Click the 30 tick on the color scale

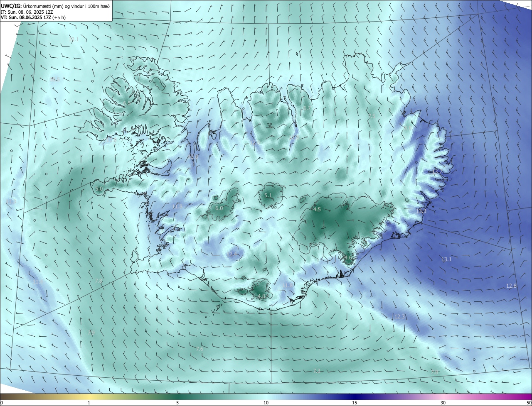click(x=443, y=403)
